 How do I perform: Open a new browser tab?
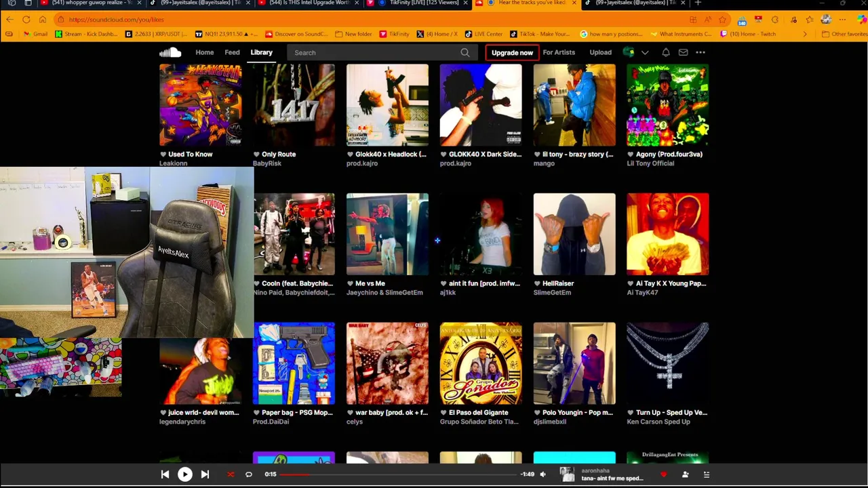point(698,3)
